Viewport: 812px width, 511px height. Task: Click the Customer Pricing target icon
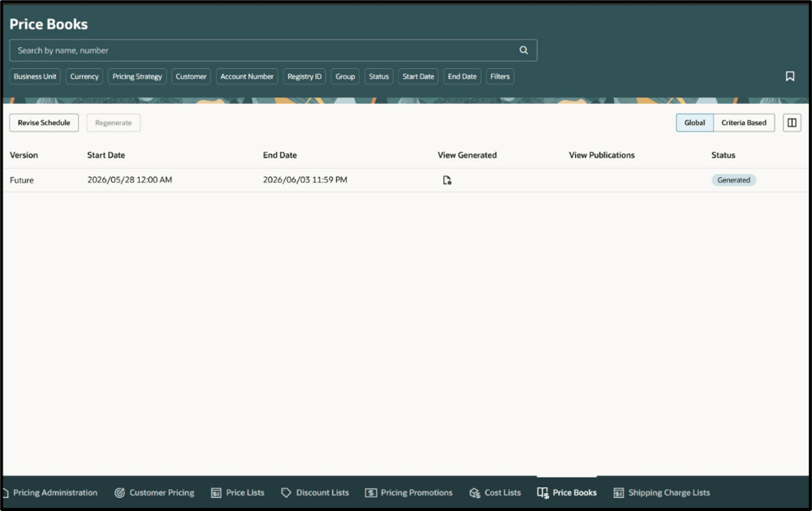[x=119, y=493]
